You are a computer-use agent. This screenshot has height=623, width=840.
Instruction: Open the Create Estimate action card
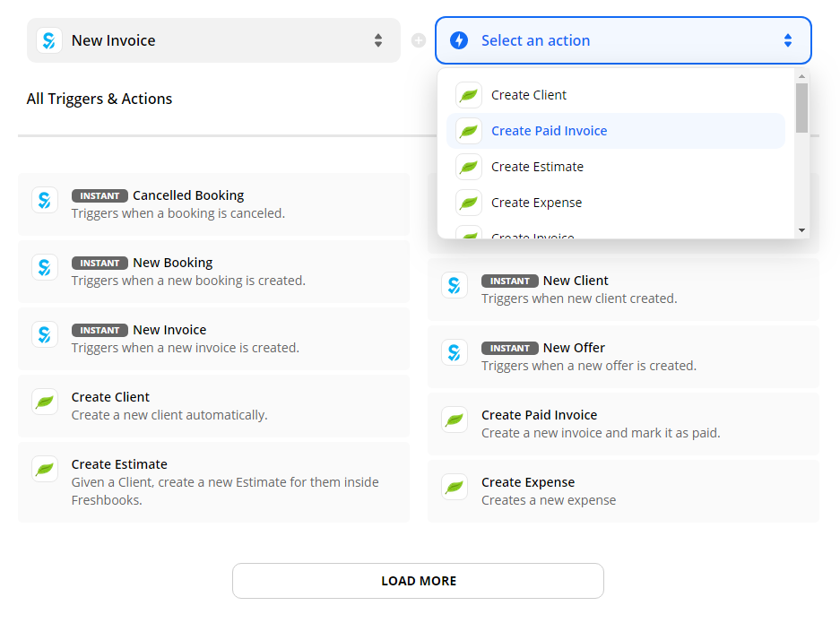pyautogui.click(x=213, y=481)
